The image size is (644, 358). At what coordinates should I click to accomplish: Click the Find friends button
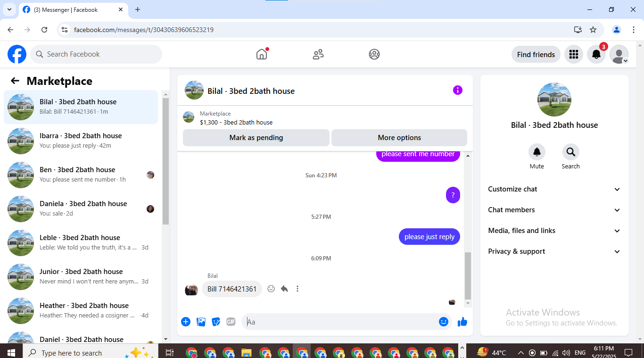(536, 54)
